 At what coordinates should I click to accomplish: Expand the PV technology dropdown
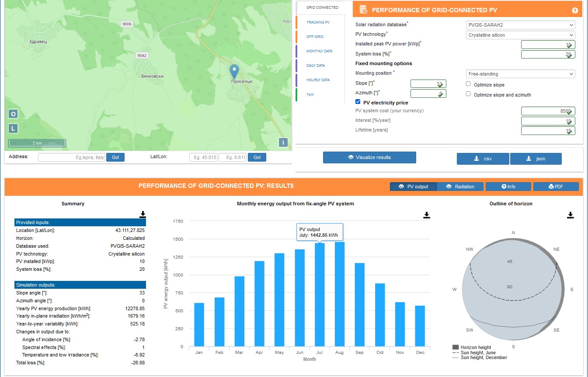point(520,35)
